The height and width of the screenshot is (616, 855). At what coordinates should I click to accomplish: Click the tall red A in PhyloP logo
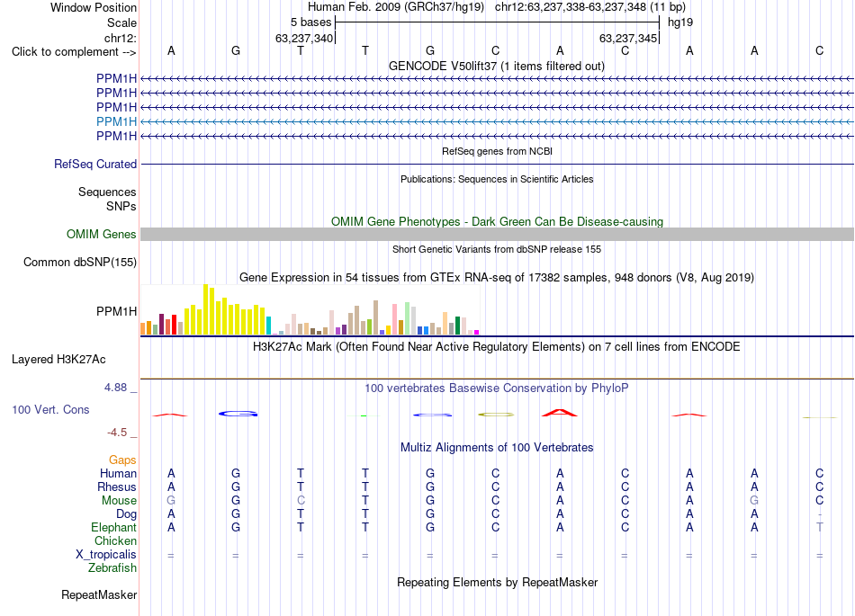(560, 413)
